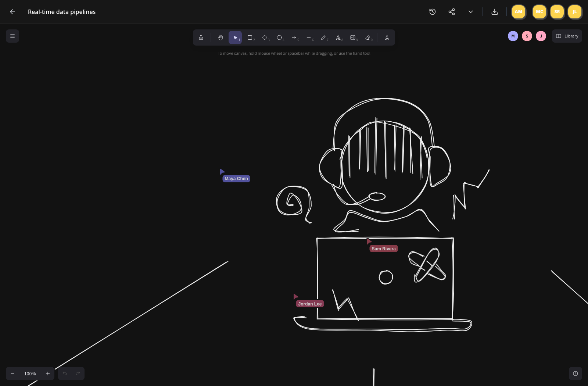The height and width of the screenshot is (386, 588).
Task: Select the Pencil draw tool
Action: point(323,37)
